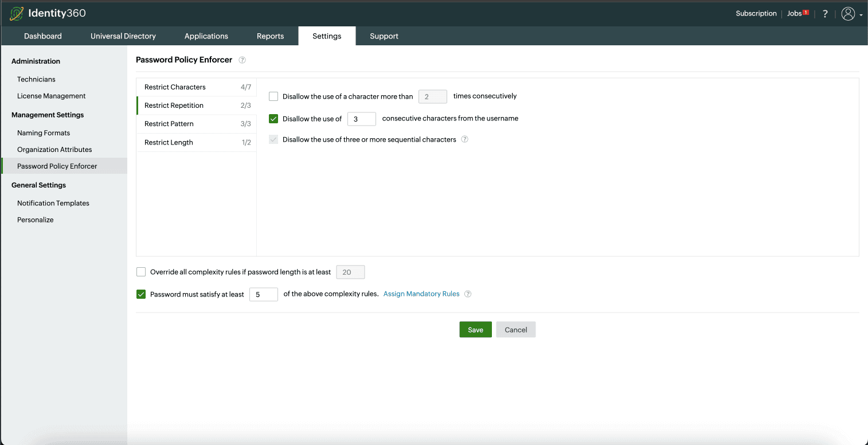This screenshot has height=445, width=868.
Task: Go to the Applications tab
Action: click(206, 36)
